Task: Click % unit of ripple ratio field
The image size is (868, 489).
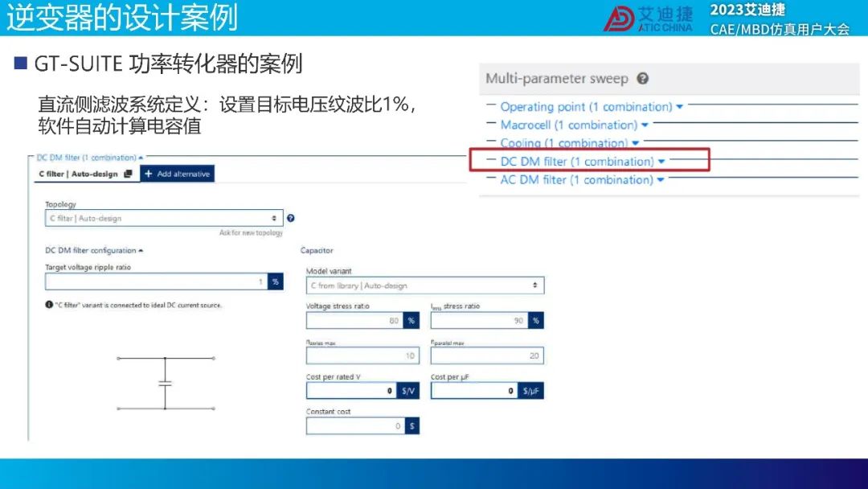Action: point(276,281)
